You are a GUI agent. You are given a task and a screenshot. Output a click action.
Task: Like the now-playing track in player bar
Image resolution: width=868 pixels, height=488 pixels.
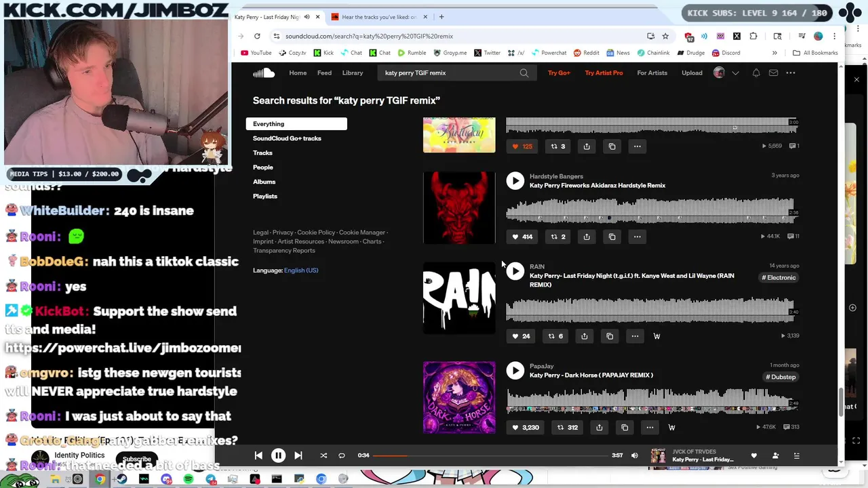coord(753,455)
